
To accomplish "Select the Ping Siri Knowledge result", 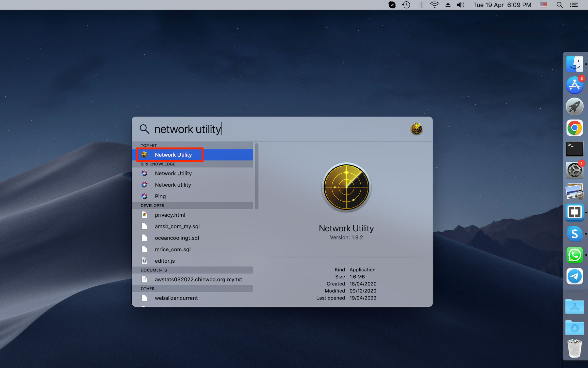I will [x=160, y=196].
